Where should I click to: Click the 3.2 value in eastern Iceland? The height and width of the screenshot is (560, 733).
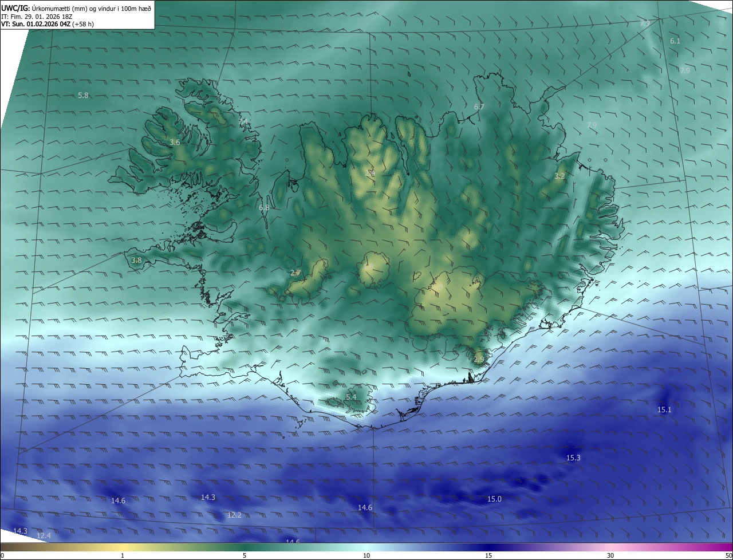click(559, 176)
